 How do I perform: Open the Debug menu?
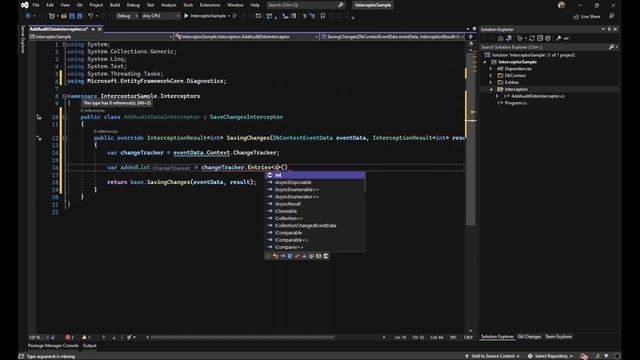pyautogui.click(x=133, y=5)
